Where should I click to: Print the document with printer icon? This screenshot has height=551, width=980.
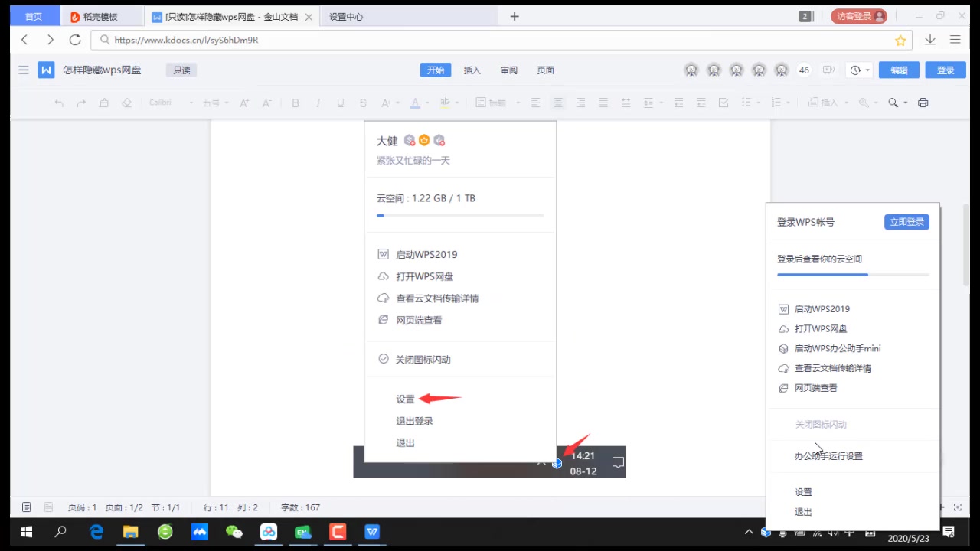[x=923, y=103]
